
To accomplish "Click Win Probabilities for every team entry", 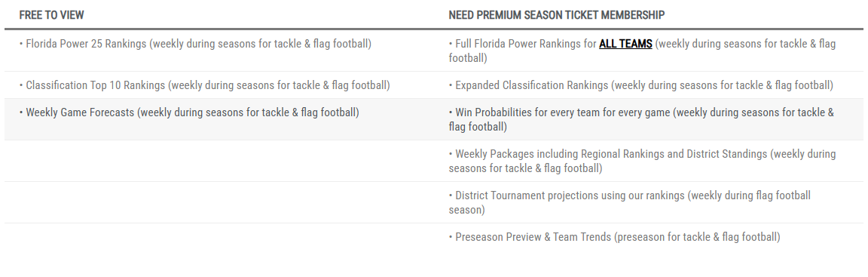I will click(642, 120).
